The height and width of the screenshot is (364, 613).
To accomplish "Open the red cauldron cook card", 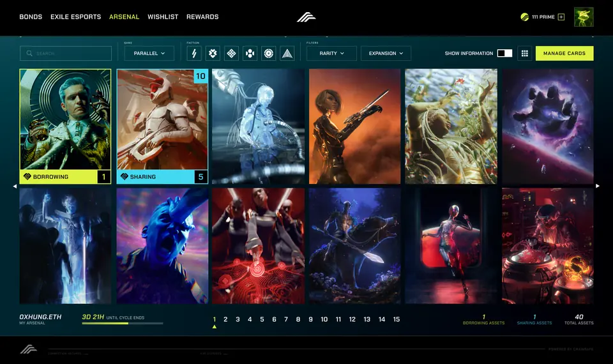I will click(x=548, y=246).
